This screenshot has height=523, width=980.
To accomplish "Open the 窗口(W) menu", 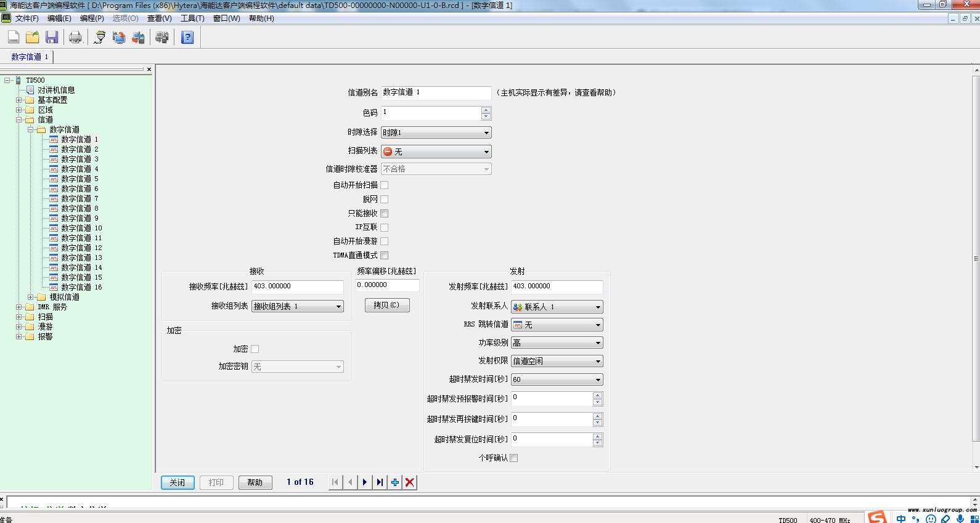I will click(x=226, y=18).
